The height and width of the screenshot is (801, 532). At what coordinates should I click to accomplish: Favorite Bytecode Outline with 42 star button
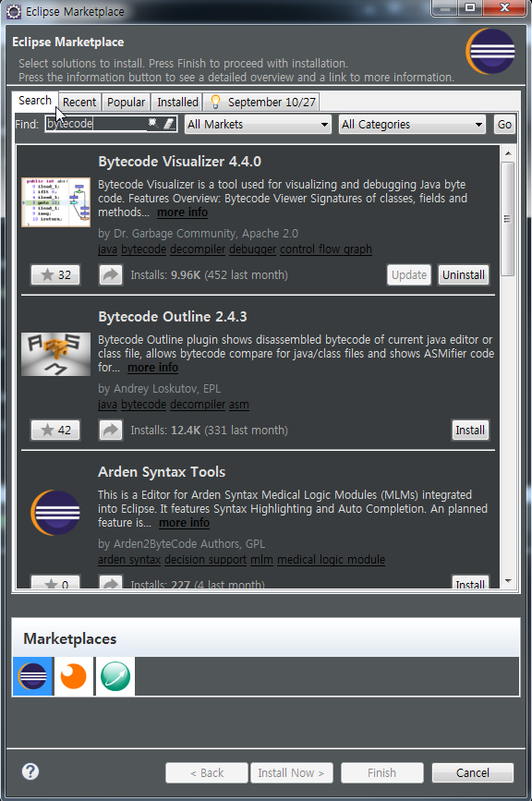click(55, 431)
